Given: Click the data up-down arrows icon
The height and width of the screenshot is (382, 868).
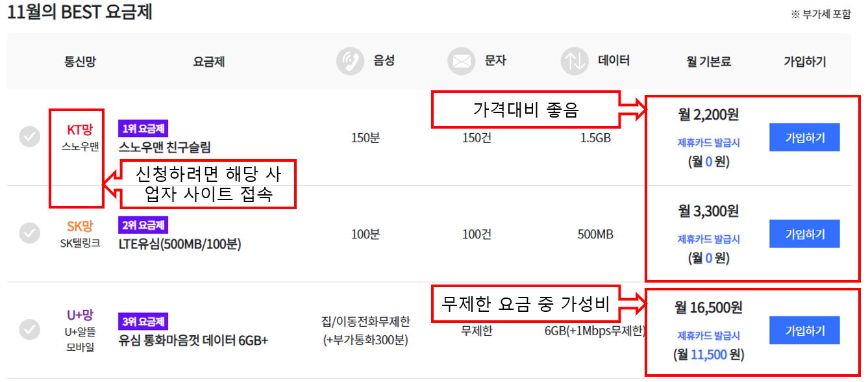Looking at the screenshot, I should tap(575, 62).
